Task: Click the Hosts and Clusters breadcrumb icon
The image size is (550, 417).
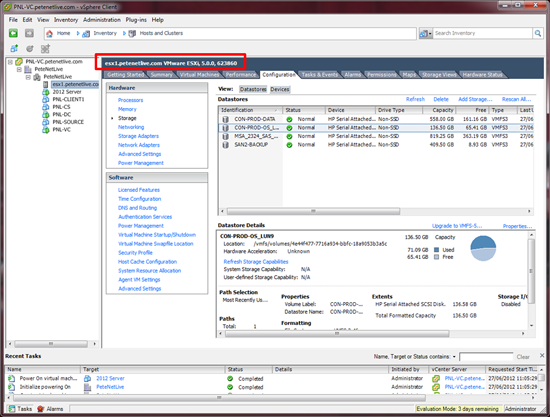Action: pos(132,34)
